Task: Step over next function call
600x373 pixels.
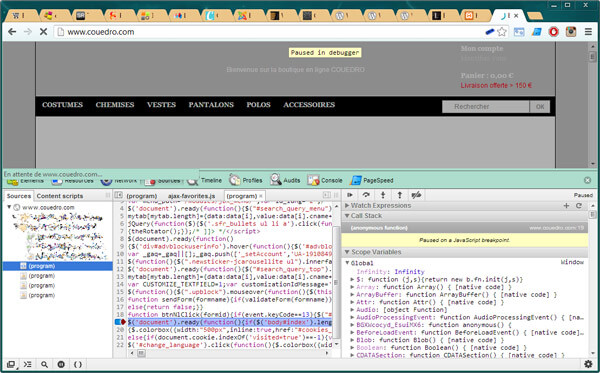Action: 366,195
